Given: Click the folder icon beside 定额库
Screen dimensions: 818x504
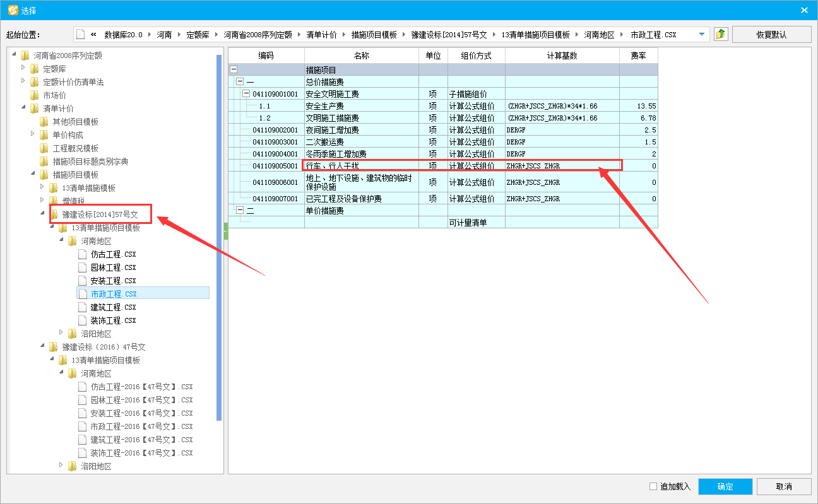Looking at the screenshot, I should point(34,69).
